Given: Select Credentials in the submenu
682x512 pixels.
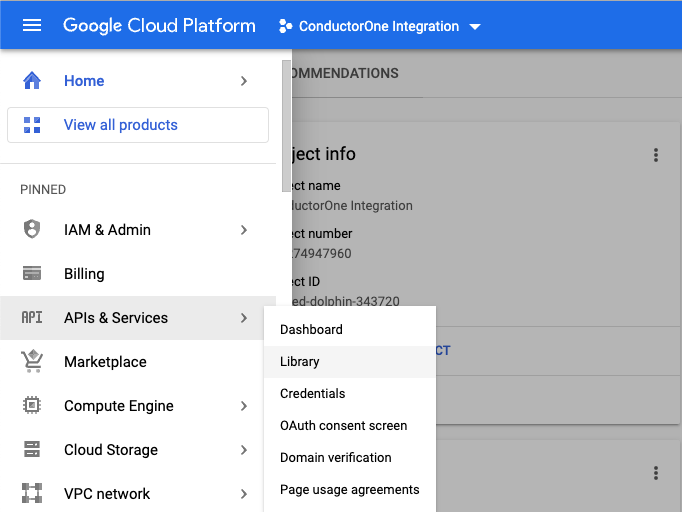Looking at the screenshot, I should [x=313, y=394].
